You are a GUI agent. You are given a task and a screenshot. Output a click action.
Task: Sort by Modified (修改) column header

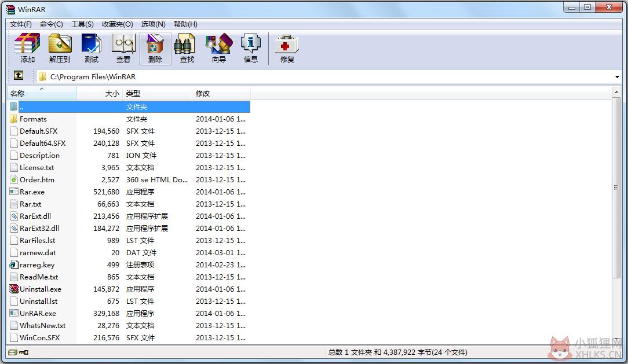point(221,93)
